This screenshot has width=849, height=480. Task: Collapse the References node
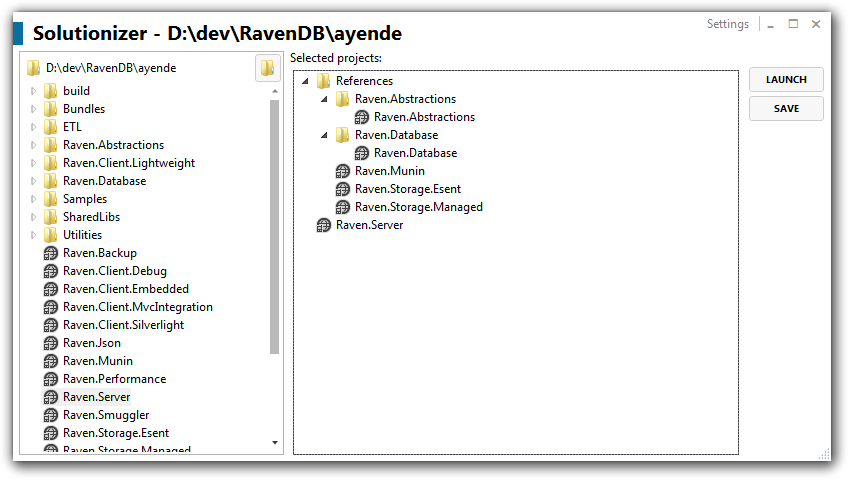coord(305,81)
